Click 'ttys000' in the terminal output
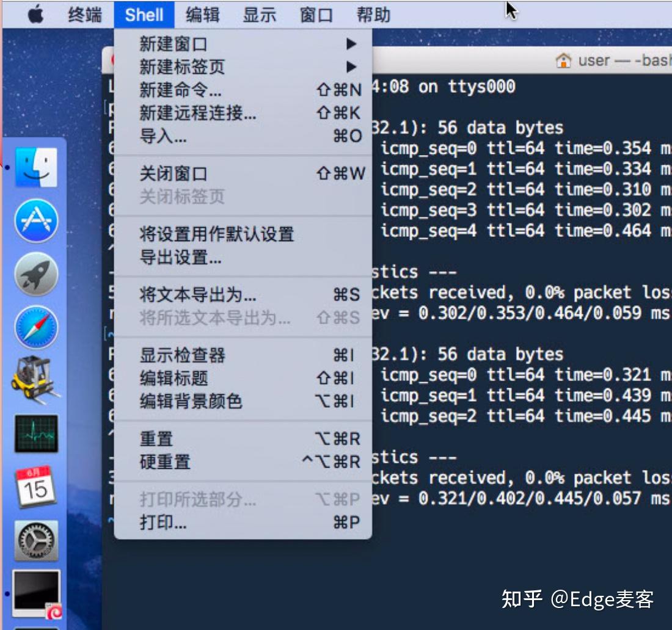This screenshot has height=630, width=672. click(x=481, y=87)
